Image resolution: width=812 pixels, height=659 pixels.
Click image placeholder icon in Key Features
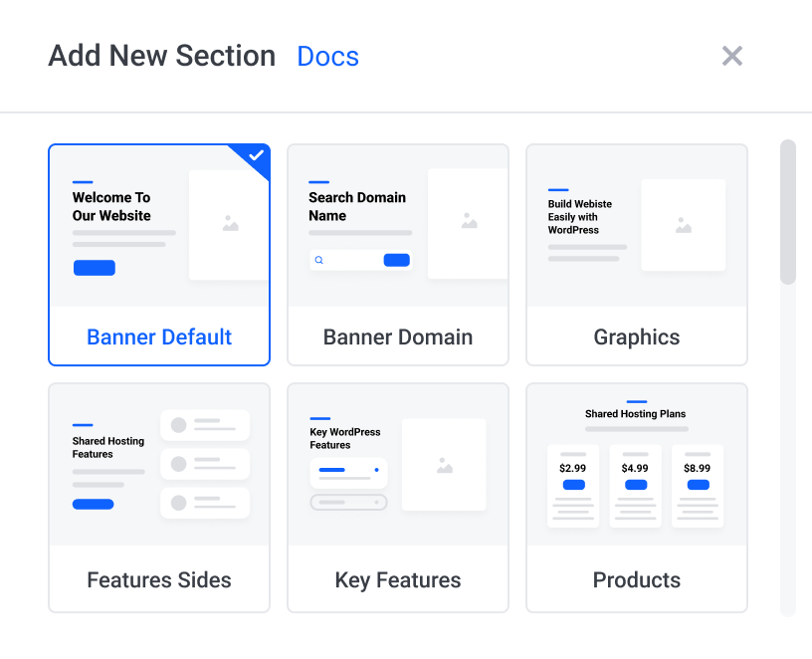[x=445, y=465]
